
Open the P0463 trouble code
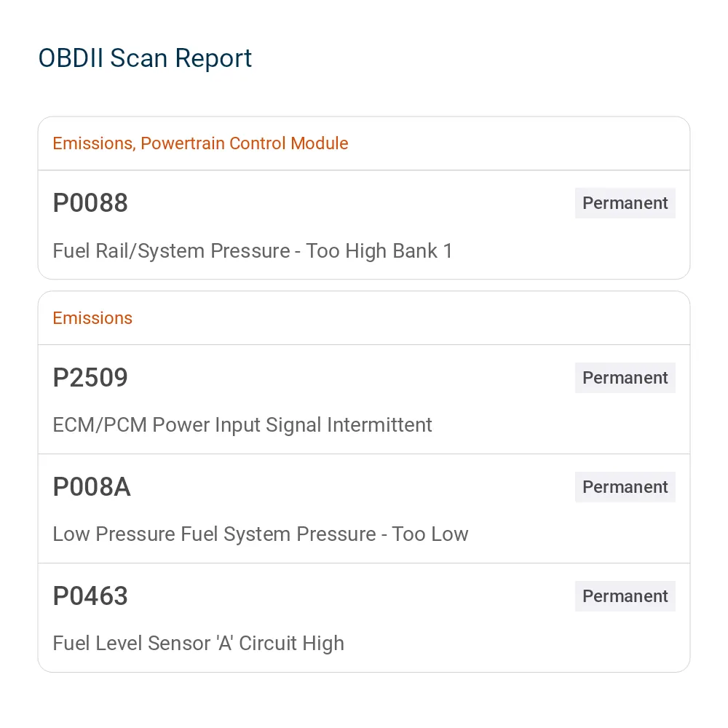click(x=90, y=596)
